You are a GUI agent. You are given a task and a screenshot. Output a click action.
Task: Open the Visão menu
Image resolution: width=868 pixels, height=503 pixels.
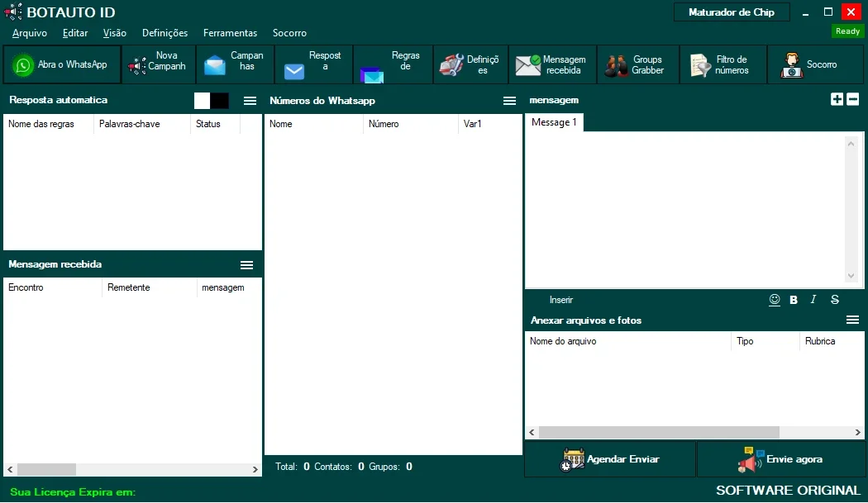[x=115, y=33]
